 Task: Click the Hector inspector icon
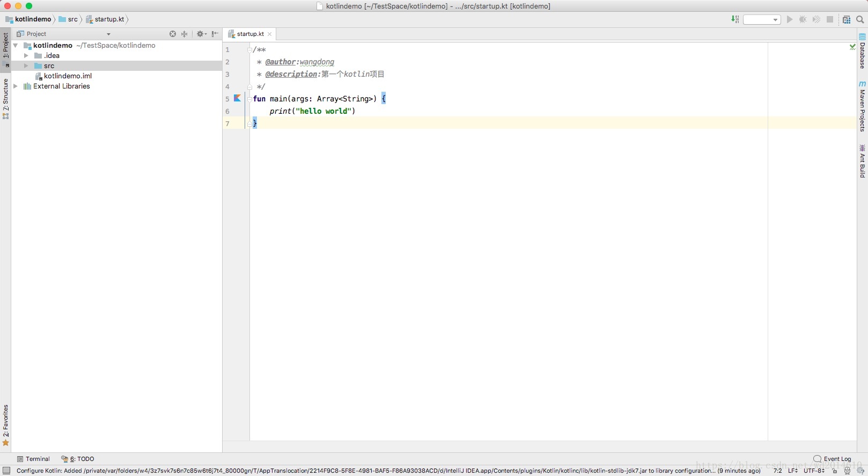[x=847, y=471]
